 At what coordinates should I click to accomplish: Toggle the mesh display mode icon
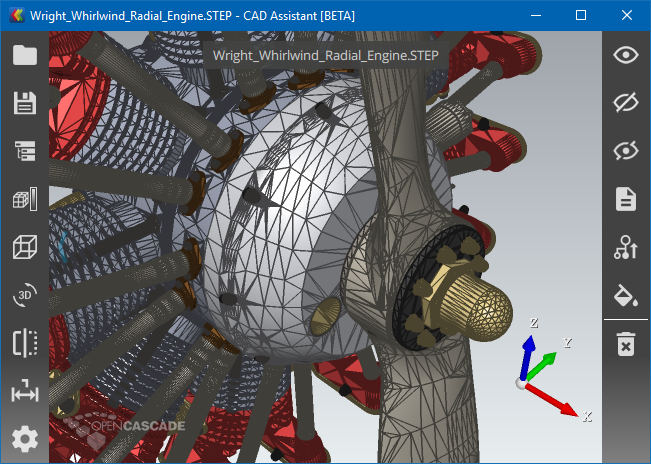coord(25,199)
